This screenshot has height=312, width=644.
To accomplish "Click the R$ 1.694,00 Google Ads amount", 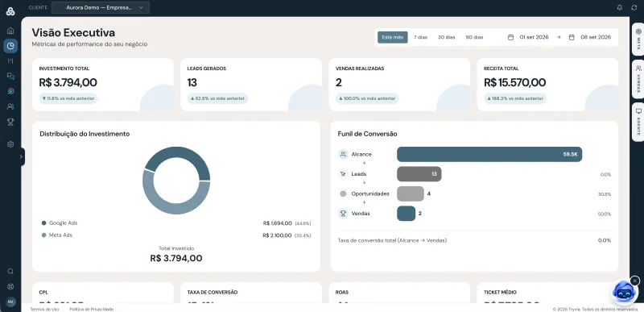I will (278, 223).
